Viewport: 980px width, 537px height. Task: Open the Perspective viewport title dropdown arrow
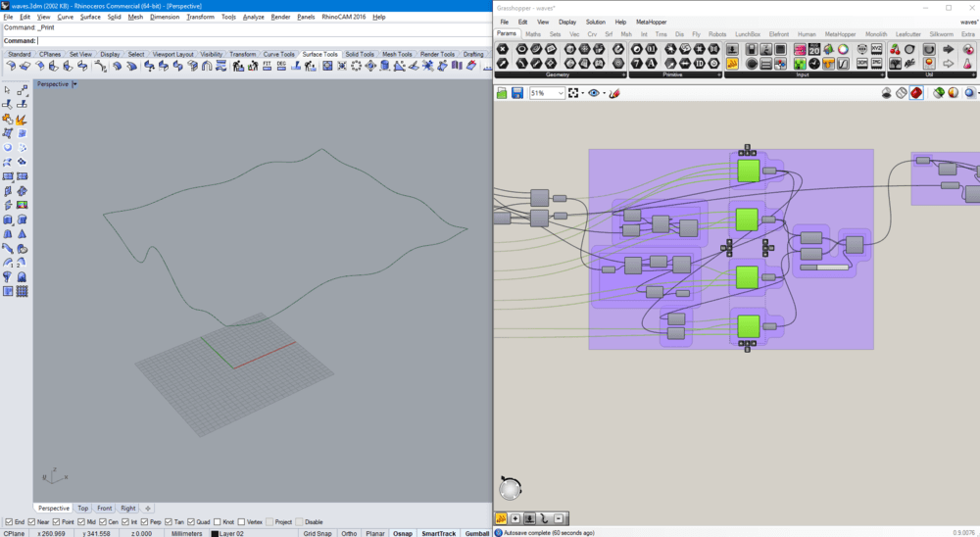(x=74, y=83)
